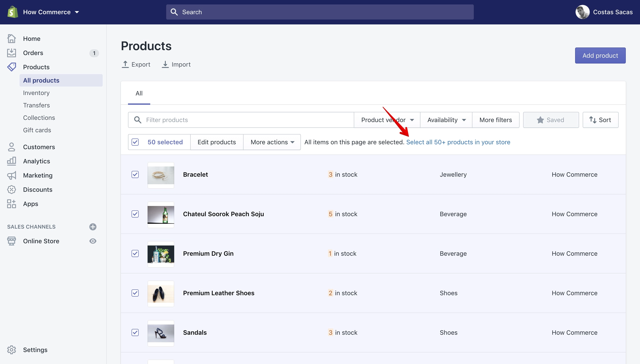Expand More actions dropdown
640x364 pixels.
[x=272, y=142]
